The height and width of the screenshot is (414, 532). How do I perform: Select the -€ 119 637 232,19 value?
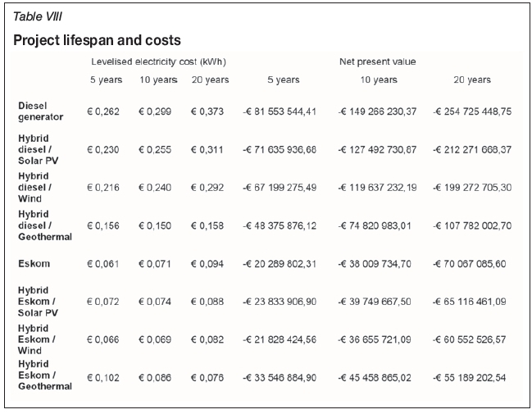coord(377,188)
